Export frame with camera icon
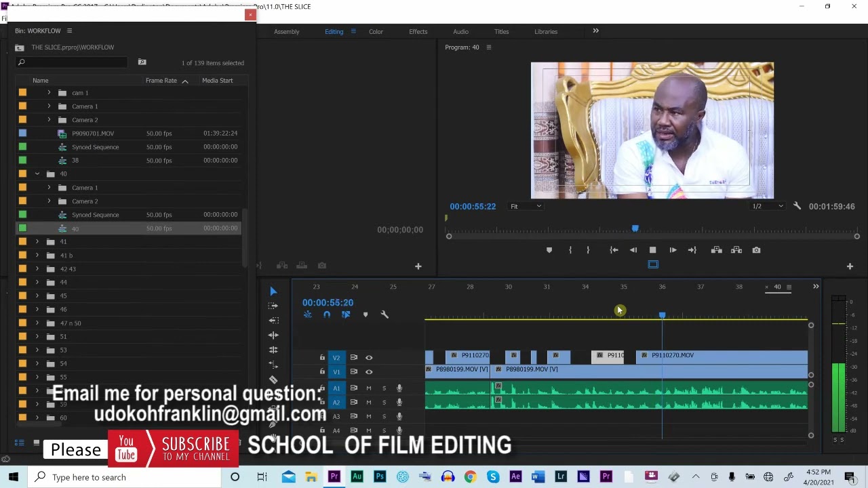868x488 pixels. 757,250
